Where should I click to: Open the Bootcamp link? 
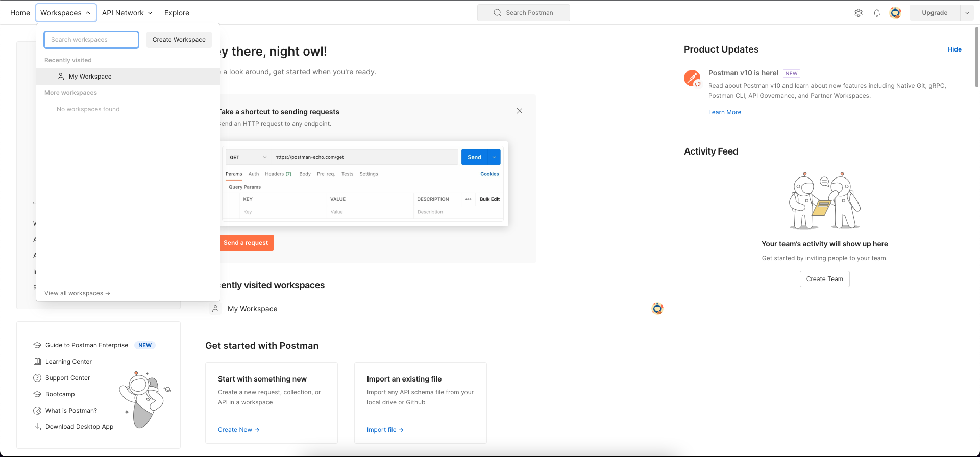click(60, 394)
